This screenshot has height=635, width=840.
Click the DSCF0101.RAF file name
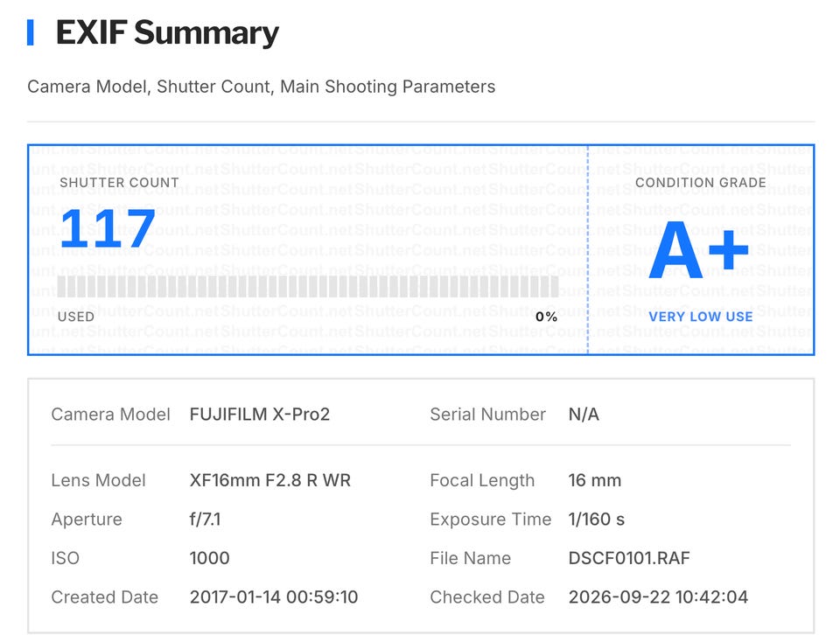tap(629, 558)
